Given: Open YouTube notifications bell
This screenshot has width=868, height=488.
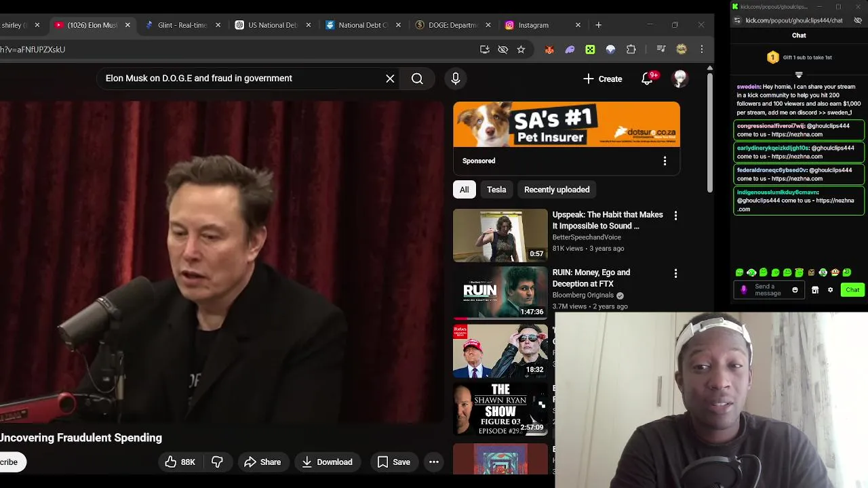Looking at the screenshot, I should (648, 79).
